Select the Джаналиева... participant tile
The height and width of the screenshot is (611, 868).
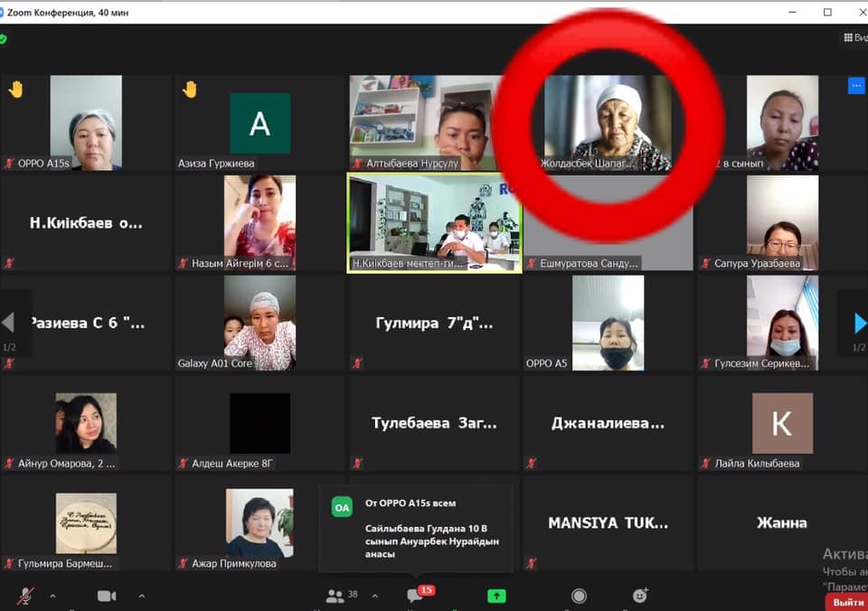608,423
